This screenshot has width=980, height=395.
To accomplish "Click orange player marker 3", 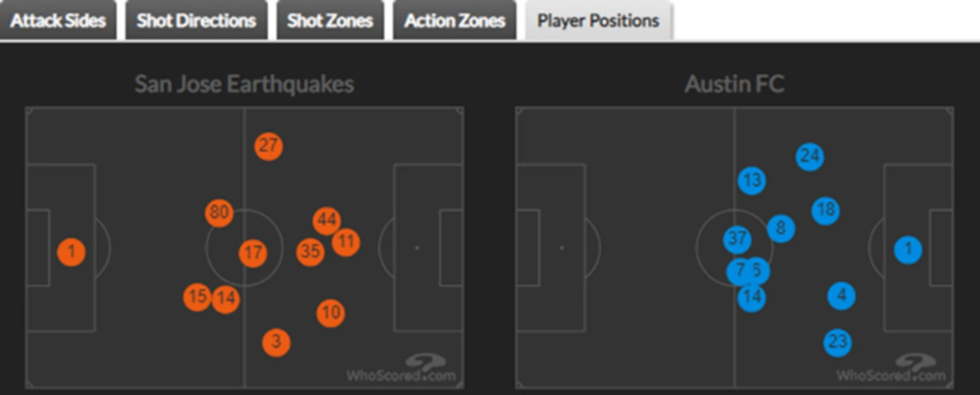I will point(276,343).
